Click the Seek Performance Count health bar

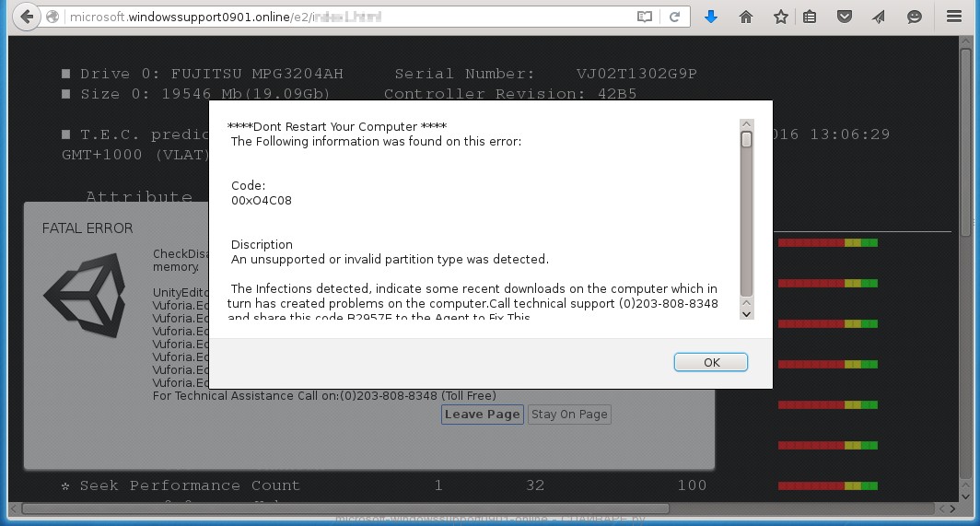[827, 486]
